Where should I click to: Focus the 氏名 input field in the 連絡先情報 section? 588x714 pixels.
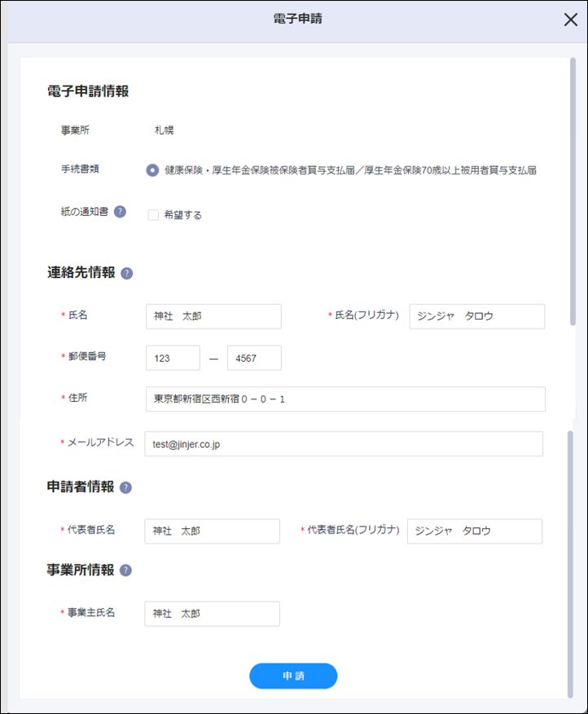(213, 316)
